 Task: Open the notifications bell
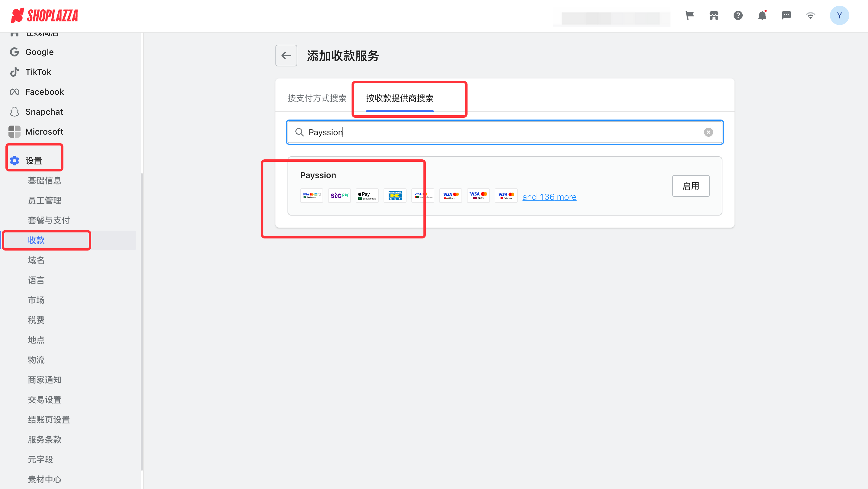(762, 15)
